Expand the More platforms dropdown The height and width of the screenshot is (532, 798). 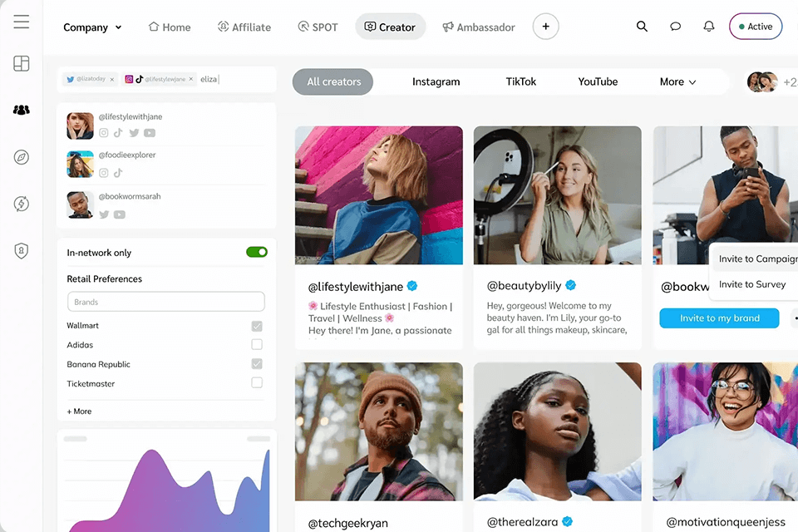coord(678,81)
